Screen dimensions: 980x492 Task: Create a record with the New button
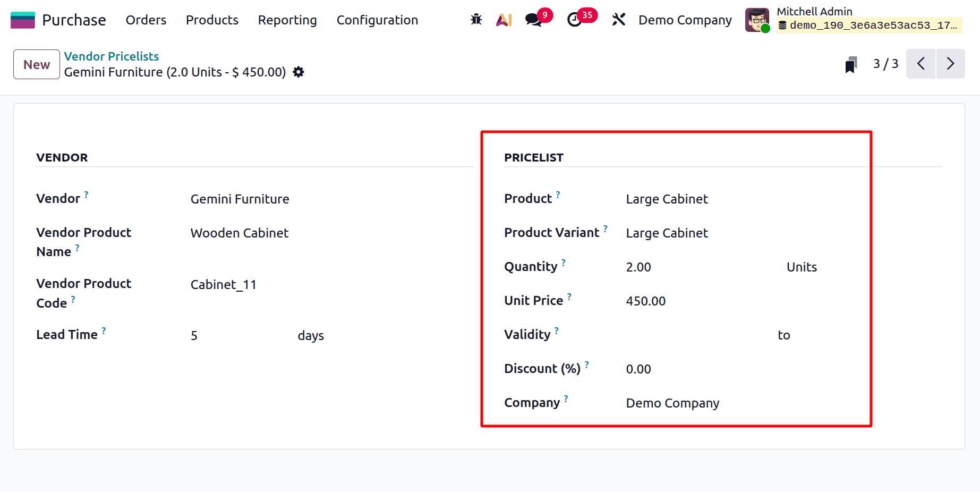pyautogui.click(x=36, y=64)
